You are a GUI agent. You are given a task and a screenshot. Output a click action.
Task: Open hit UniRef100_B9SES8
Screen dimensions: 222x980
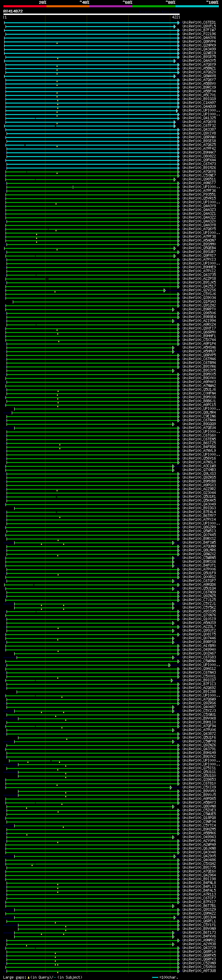coord(199,141)
